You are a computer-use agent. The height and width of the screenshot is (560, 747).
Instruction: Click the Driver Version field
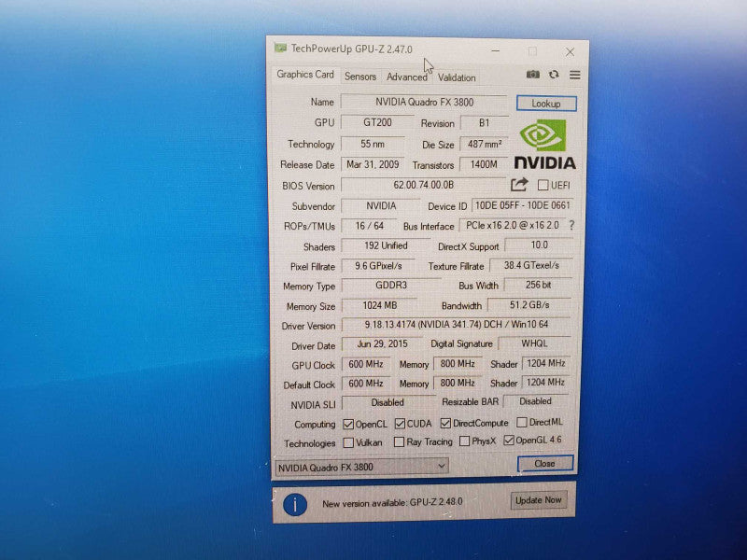tap(457, 324)
